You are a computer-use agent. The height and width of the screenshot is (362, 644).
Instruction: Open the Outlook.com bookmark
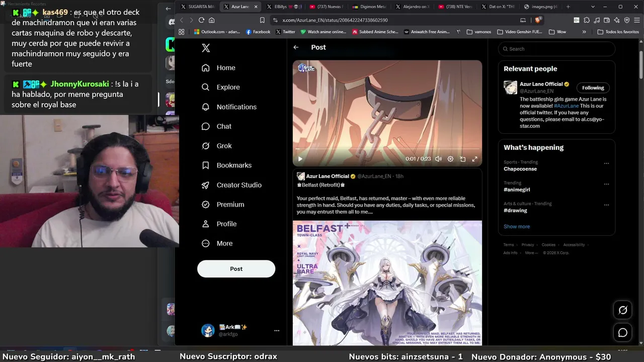(x=217, y=32)
